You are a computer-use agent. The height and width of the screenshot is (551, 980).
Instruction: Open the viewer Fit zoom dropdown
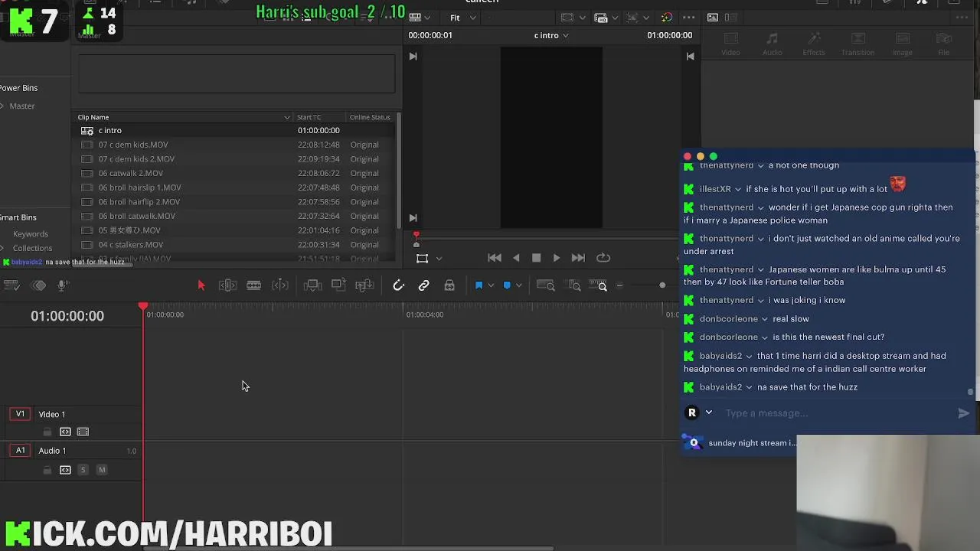[462, 18]
